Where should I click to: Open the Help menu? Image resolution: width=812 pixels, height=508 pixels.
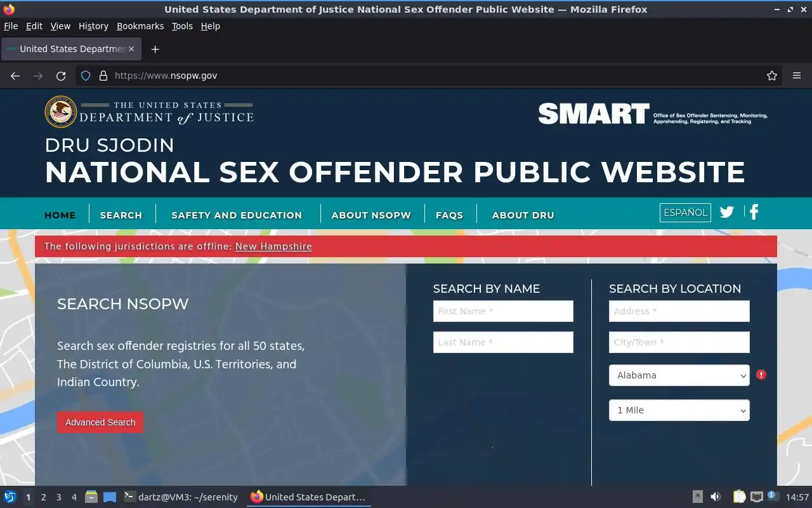210,26
